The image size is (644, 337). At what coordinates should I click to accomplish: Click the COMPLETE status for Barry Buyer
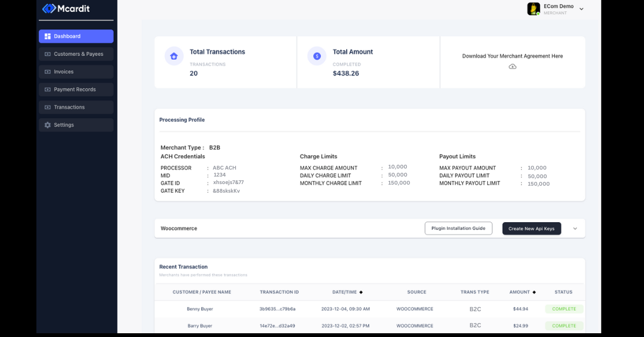564,326
